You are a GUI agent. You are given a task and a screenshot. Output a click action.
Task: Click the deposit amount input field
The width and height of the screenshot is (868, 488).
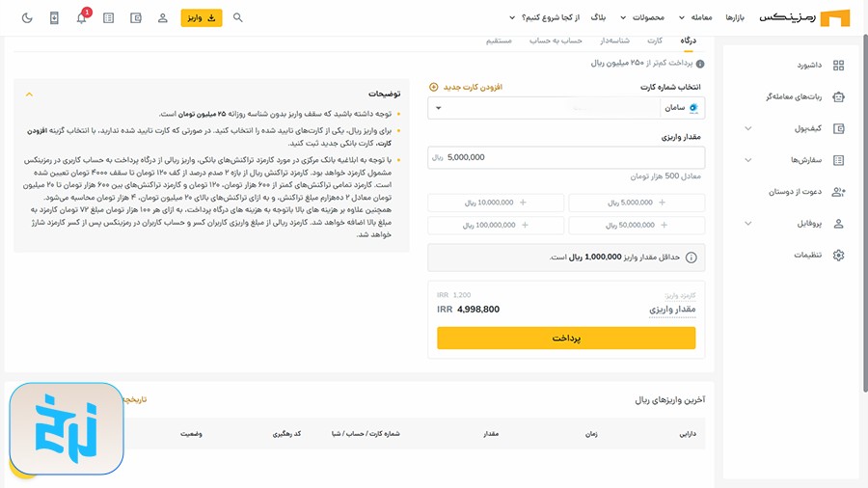[x=566, y=157]
